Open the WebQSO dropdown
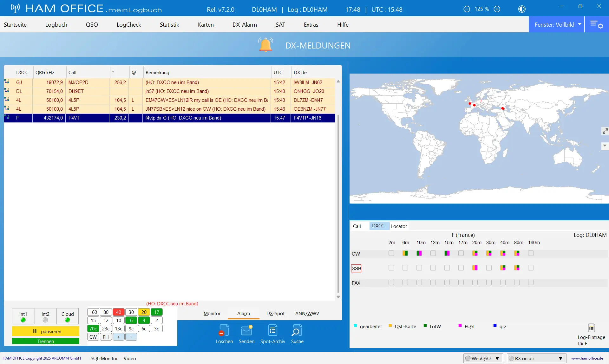Viewport: 609px width, 364px height. (483, 358)
